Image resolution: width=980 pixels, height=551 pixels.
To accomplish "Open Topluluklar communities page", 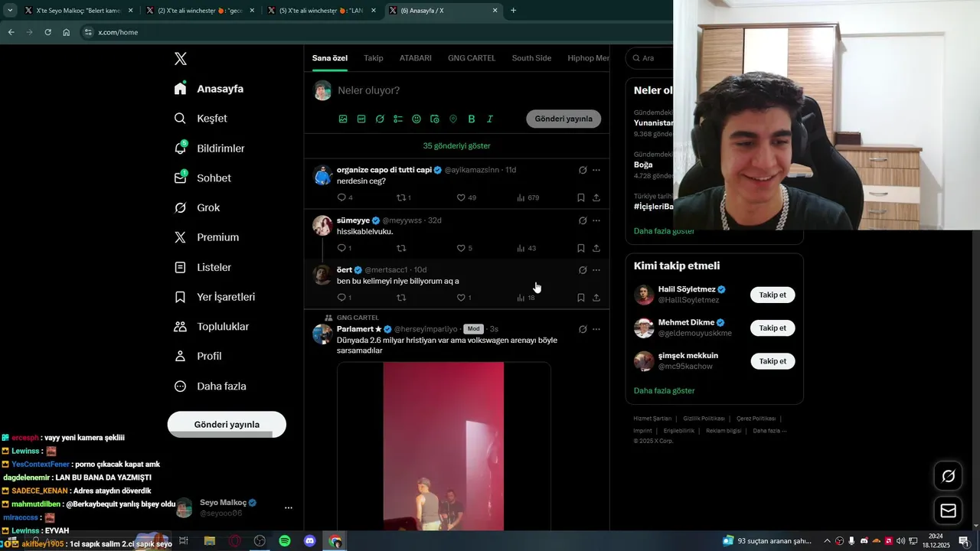I will (x=211, y=327).
